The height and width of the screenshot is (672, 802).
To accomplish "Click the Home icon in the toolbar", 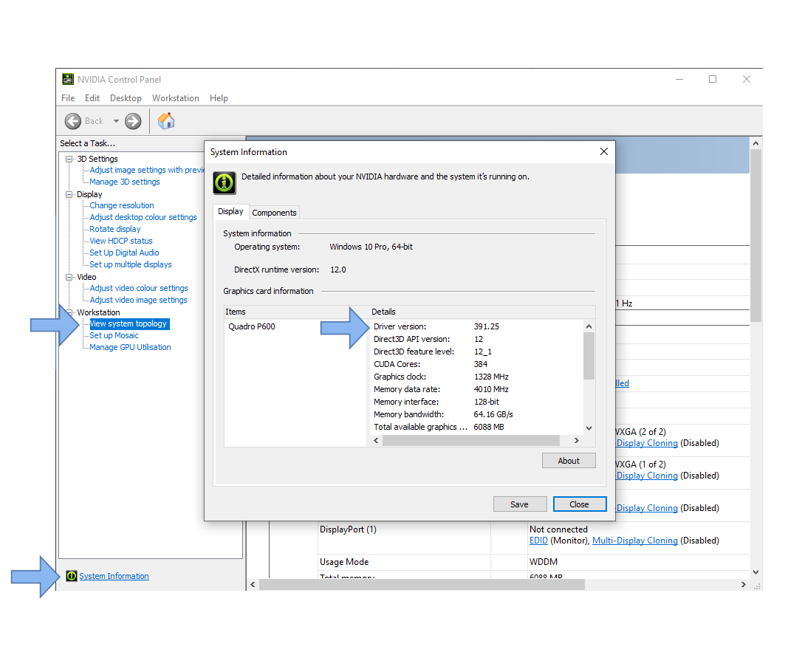I will pyautogui.click(x=166, y=121).
